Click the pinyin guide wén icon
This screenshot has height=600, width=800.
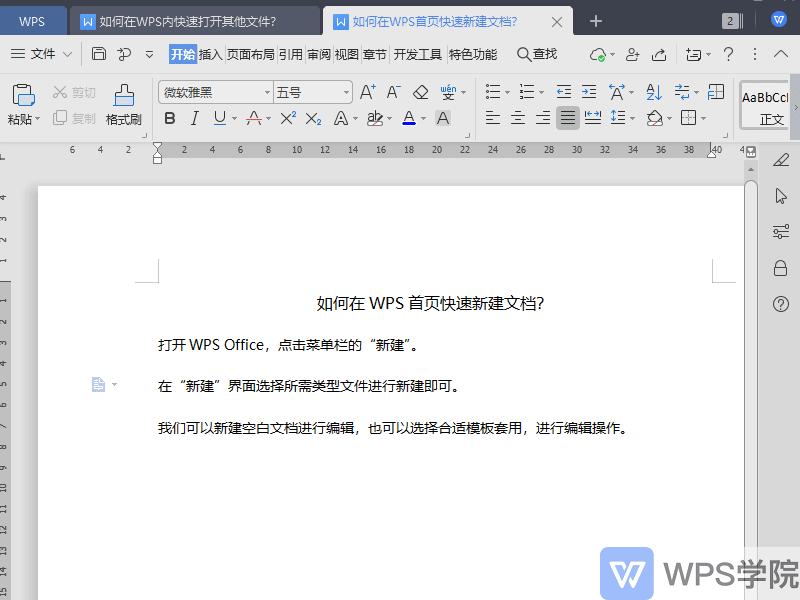448,92
